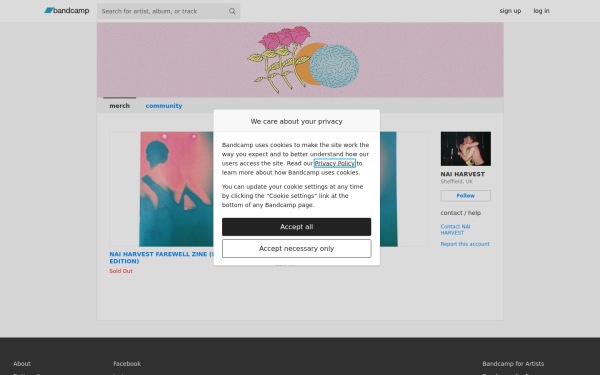
Task: Click the contact / help heading
Action: [461, 213]
